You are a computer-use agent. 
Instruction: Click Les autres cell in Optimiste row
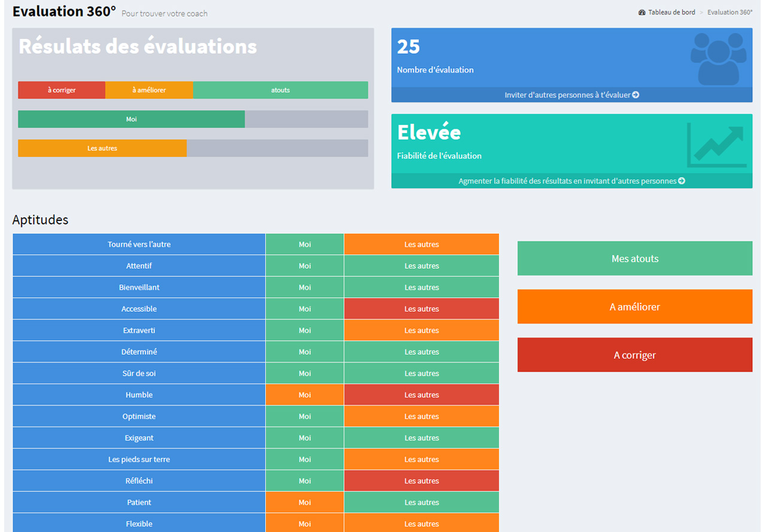(x=421, y=417)
